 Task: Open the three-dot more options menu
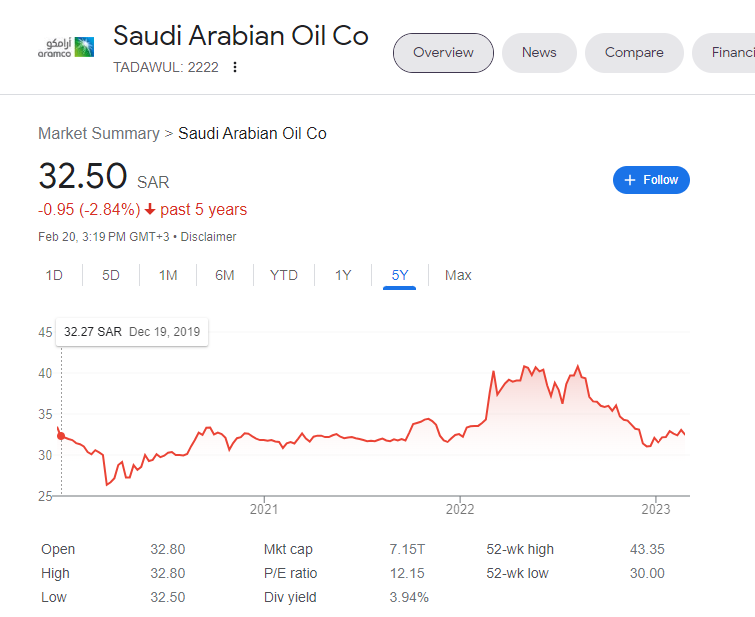[x=235, y=67]
